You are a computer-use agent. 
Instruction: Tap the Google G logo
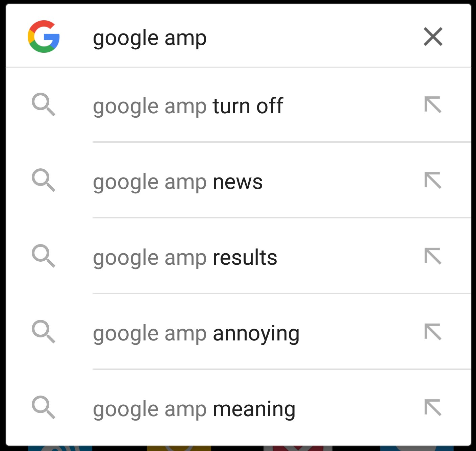click(x=44, y=37)
